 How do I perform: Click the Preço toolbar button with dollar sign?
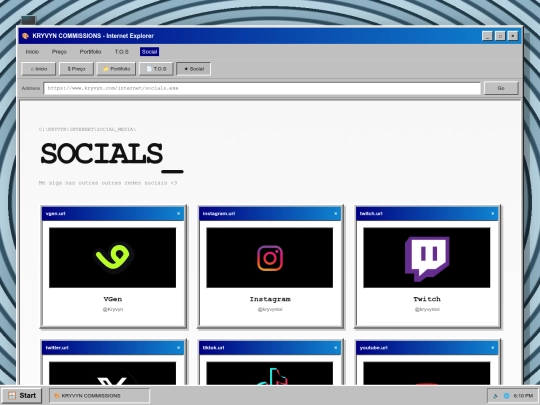(76, 69)
